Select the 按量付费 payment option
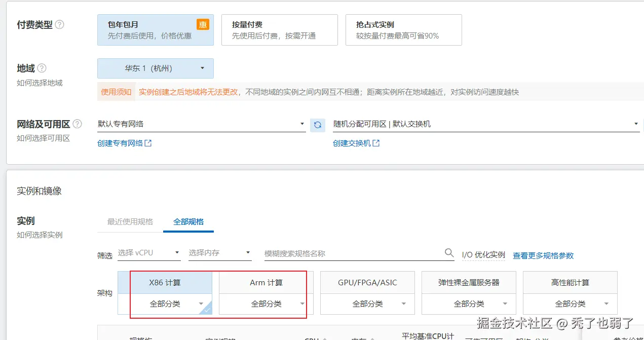The width and height of the screenshot is (644, 340). 279,29
